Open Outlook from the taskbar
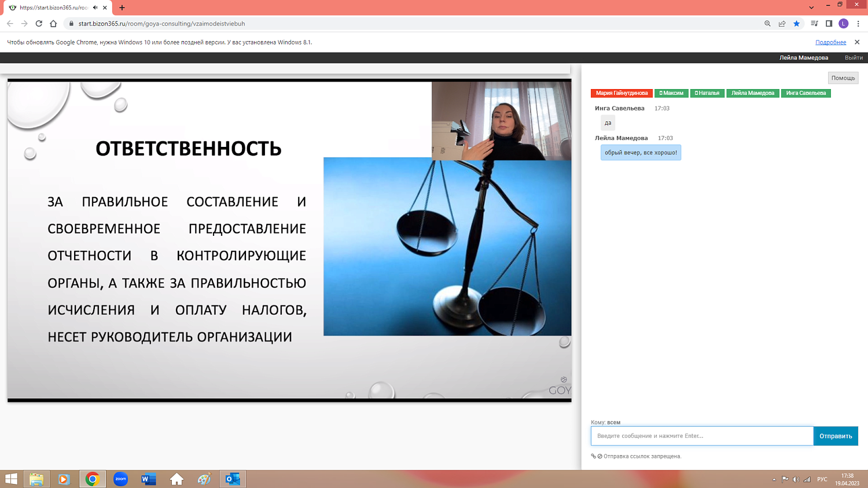Image resolution: width=868 pixels, height=488 pixels. 233,479
